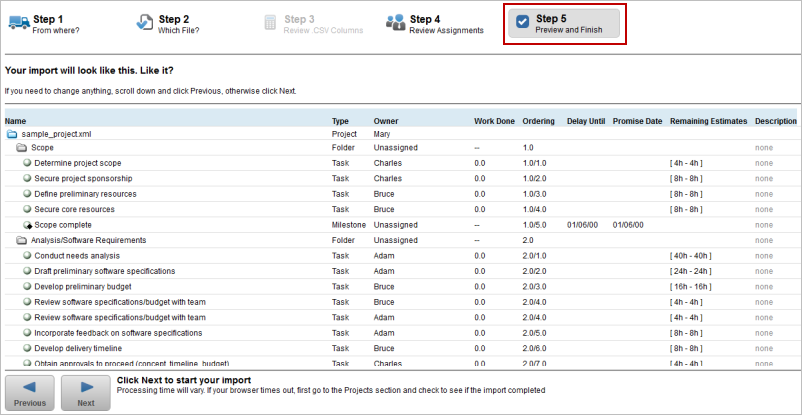
Task: Click the Step 5 checkmark icon
Action: pyautogui.click(x=522, y=22)
